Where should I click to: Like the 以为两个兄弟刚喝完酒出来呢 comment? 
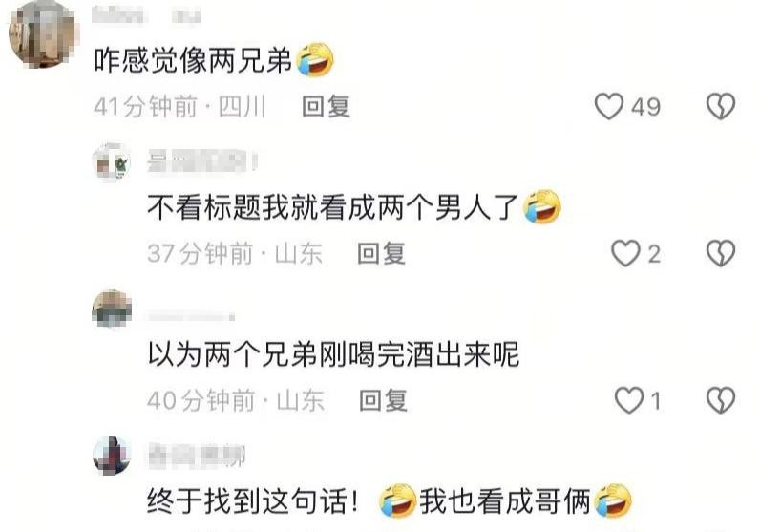628,400
